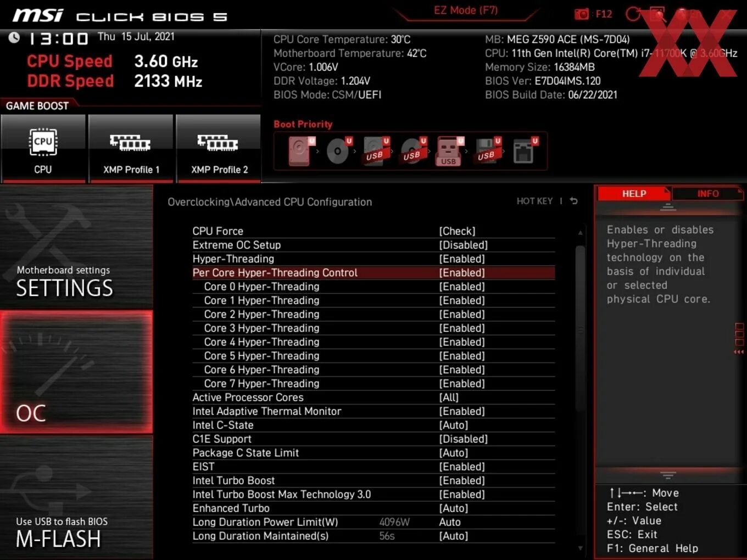Select the Hyper-Threading setting label
The image size is (747, 560).
tap(233, 259)
